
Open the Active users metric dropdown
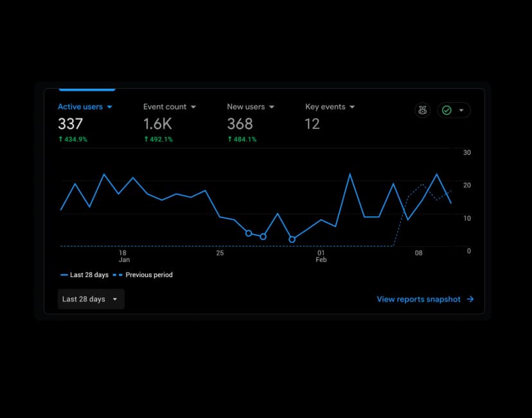110,107
